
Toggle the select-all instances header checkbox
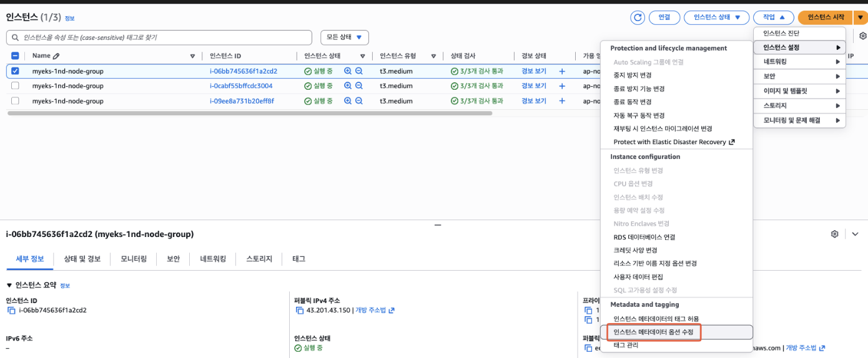point(16,56)
